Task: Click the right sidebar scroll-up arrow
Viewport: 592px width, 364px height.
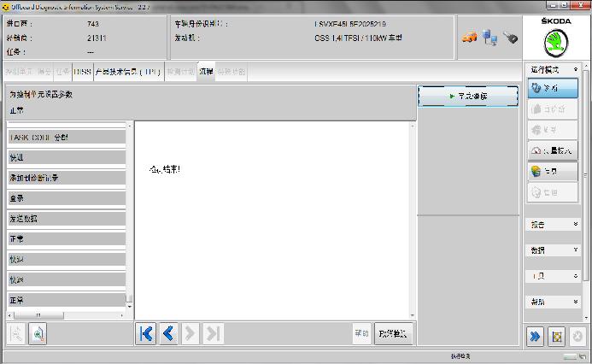Action: [x=586, y=68]
